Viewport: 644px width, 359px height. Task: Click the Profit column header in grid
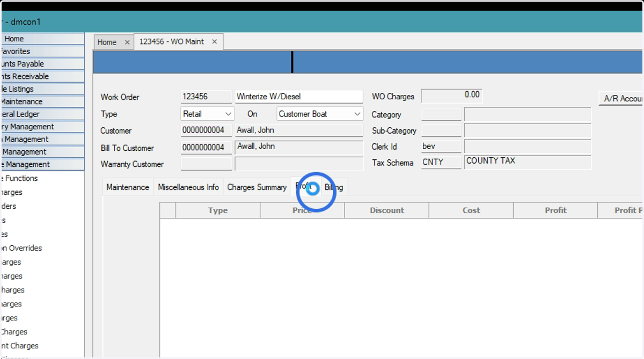(x=555, y=210)
